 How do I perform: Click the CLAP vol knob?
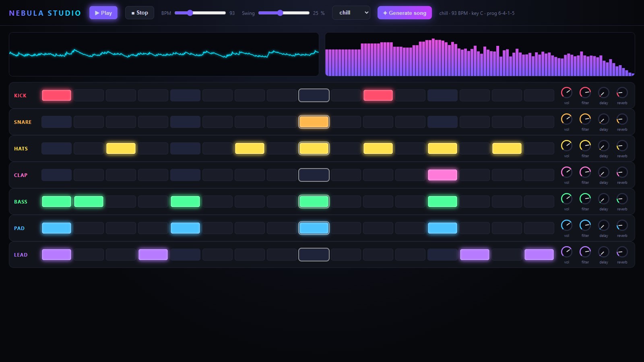567,172
